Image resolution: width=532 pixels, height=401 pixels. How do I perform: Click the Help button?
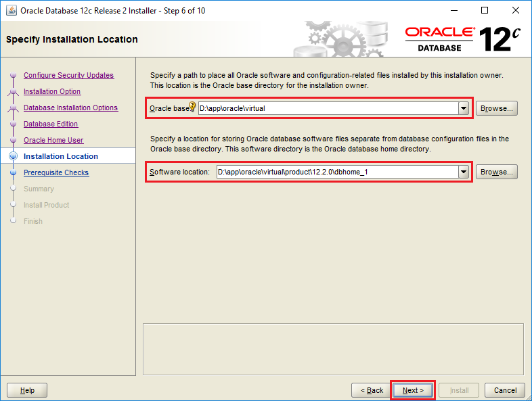(27, 390)
